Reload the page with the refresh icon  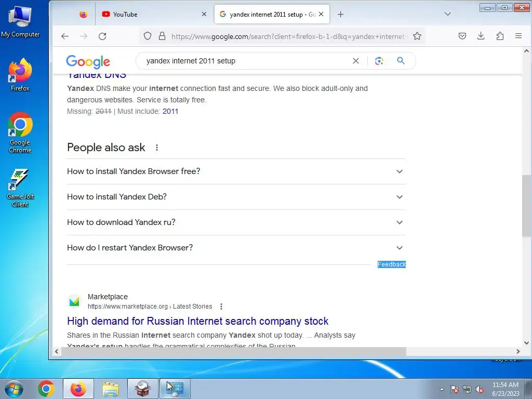point(102,36)
